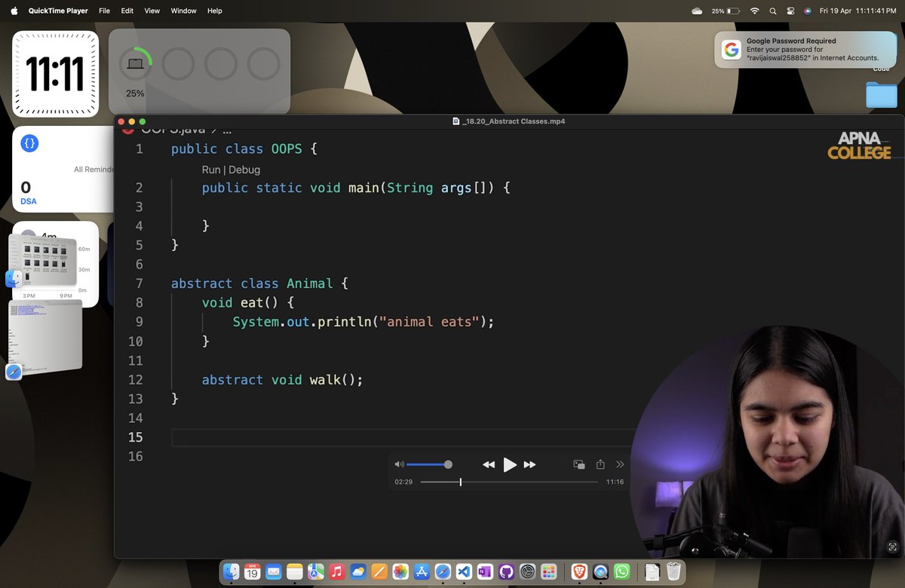
Task: Open the document stack in the Dock
Action: tap(652, 571)
